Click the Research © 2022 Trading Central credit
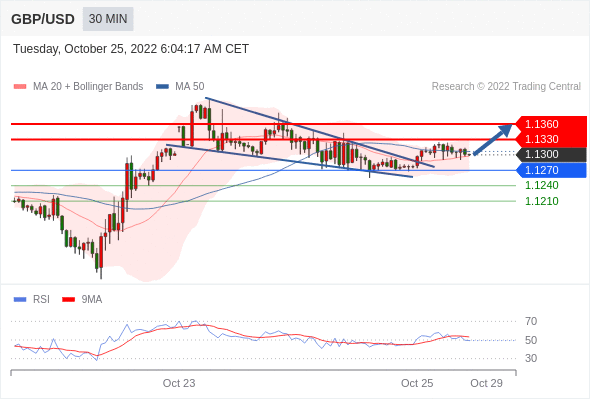The height and width of the screenshot is (400, 590). pyautogui.click(x=506, y=87)
